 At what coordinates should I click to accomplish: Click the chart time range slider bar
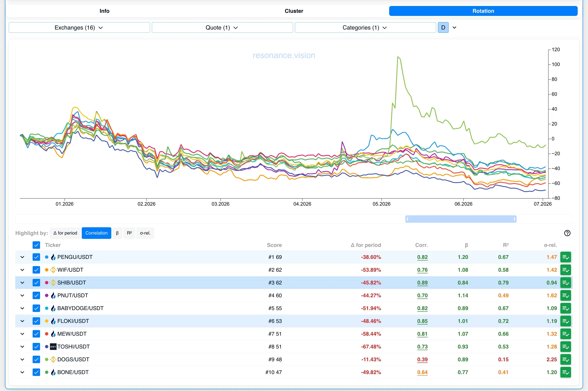tap(461, 219)
